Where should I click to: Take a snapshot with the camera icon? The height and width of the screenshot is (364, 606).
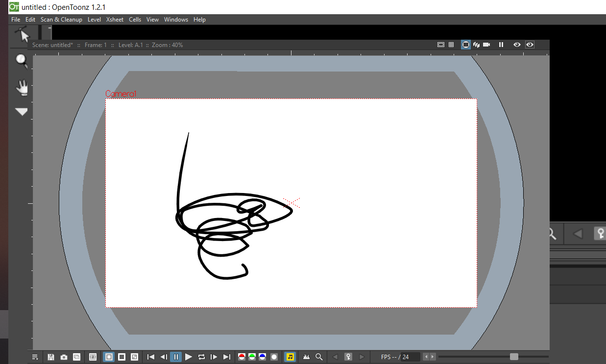point(64,357)
